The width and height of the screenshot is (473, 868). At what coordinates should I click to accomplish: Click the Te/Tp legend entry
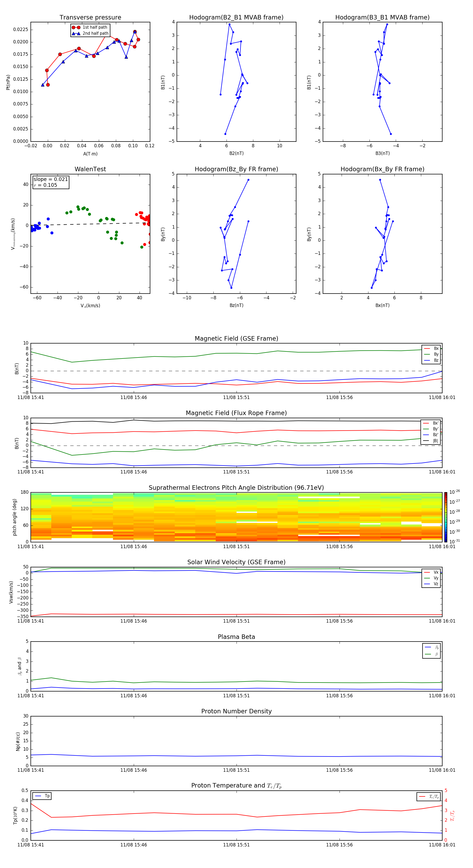point(429,796)
